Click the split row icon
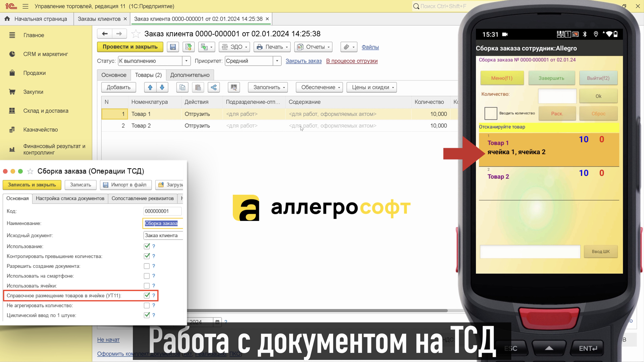This screenshot has width=644, height=362. click(214, 87)
